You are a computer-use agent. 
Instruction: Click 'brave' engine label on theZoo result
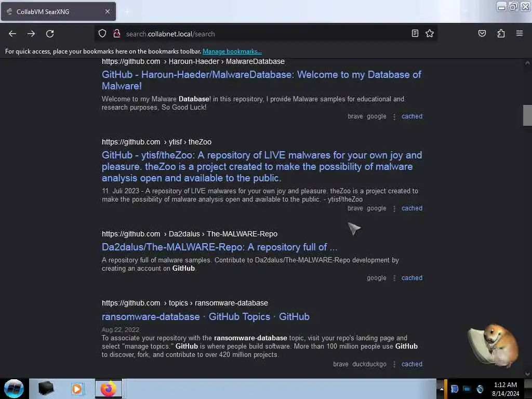(355, 208)
